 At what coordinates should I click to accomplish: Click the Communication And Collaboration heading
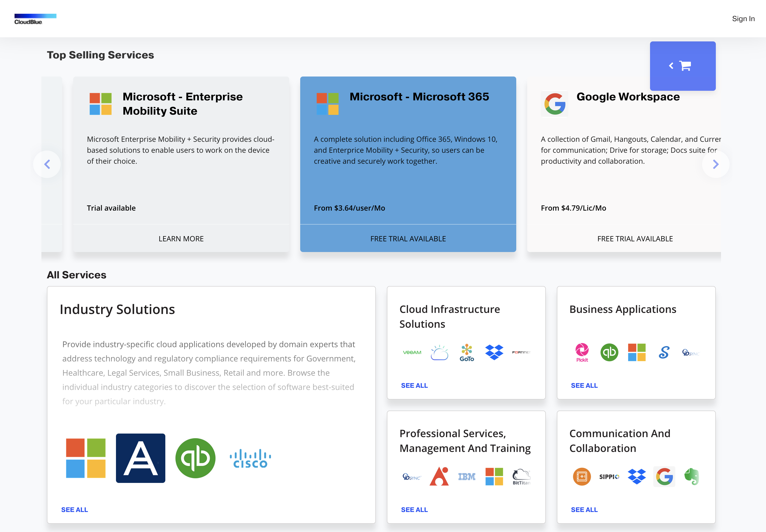[x=619, y=441]
